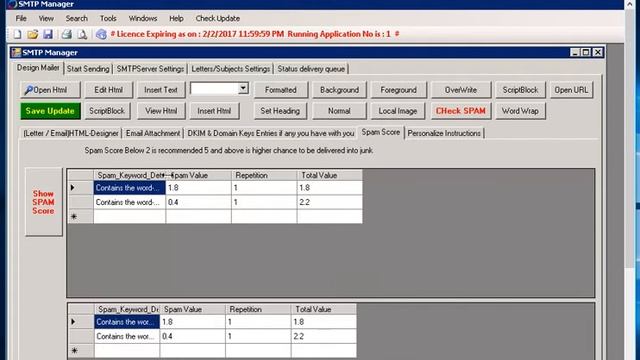Click the Normal button

point(339,111)
